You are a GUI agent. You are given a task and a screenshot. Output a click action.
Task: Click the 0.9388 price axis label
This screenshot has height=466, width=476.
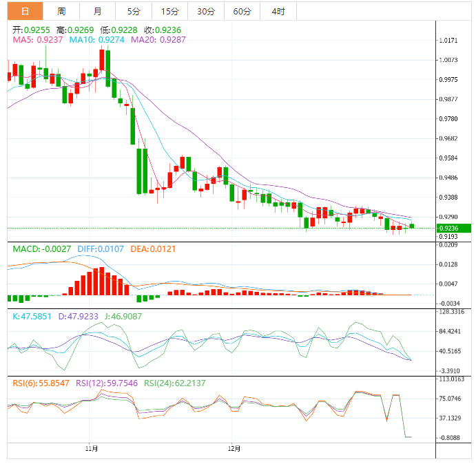point(448,198)
